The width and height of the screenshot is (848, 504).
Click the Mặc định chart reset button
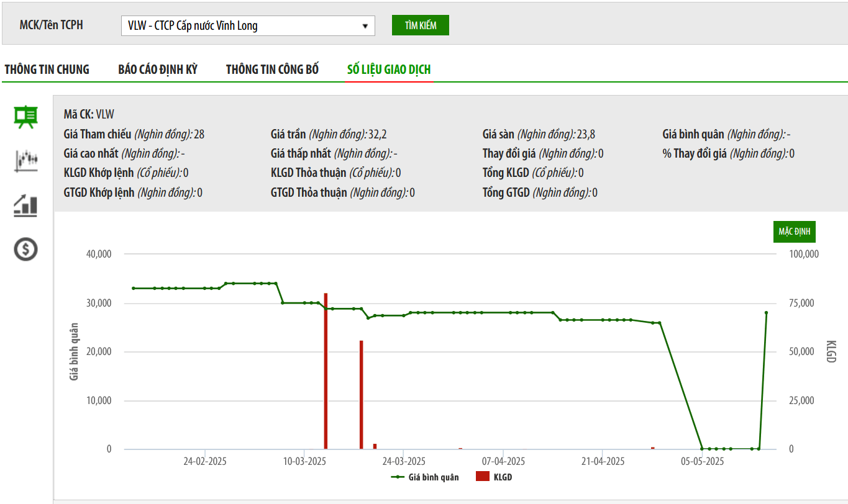(x=795, y=232)
